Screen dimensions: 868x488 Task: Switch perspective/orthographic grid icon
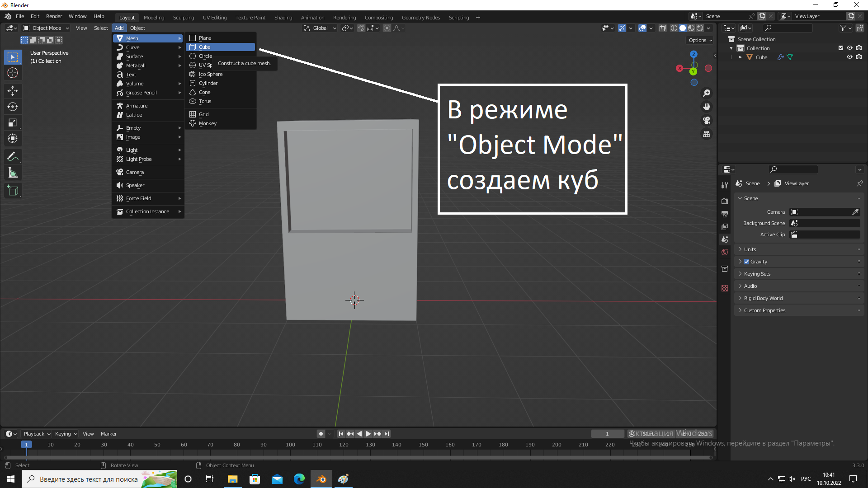(707, 134)
